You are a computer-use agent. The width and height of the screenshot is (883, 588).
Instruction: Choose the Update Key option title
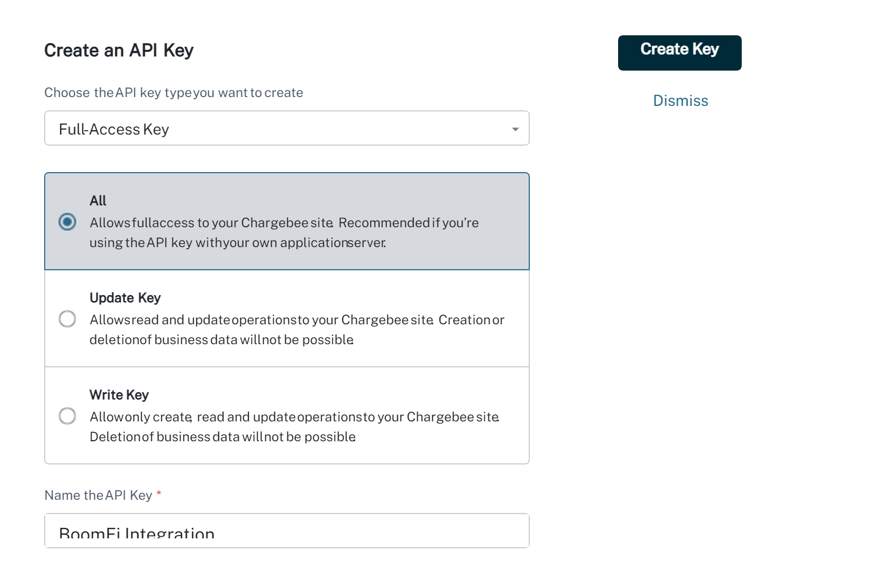click(125, 298)
